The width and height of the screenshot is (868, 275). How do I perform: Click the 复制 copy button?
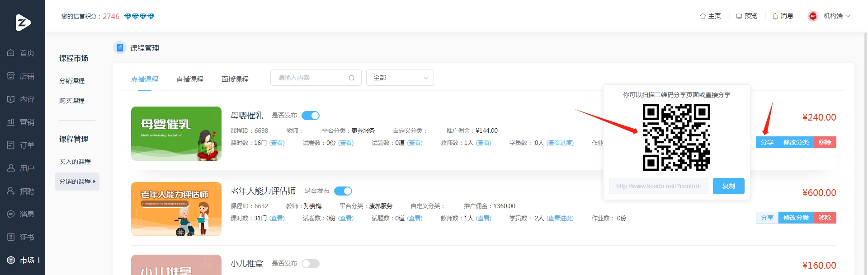[x=729, y=186]
